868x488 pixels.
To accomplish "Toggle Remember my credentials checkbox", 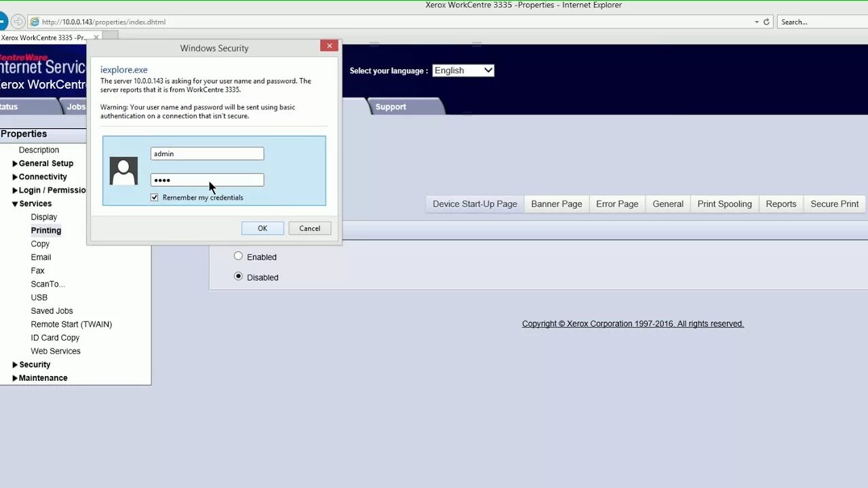I will click(x=155, y=197).
